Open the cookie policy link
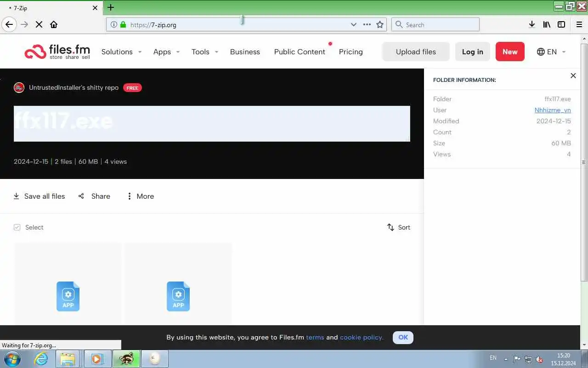Screen dimensions: 588x368 pos(362,337)
